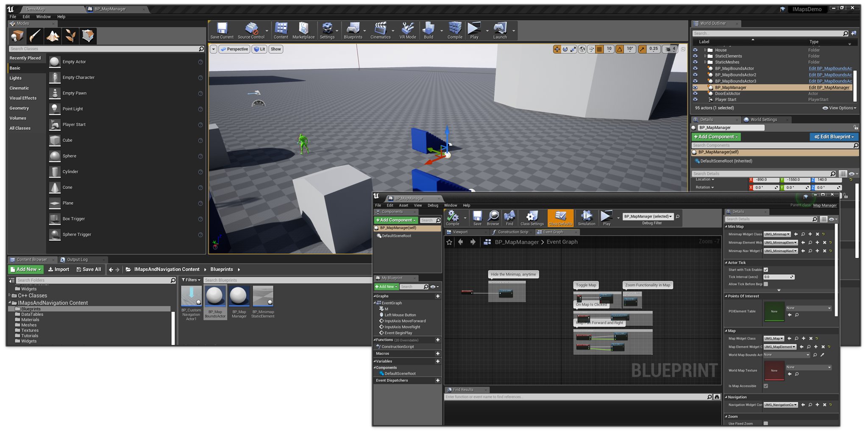Toggle visibility of DoorExitActor in outliner
The image size is (868, 434).
click(695, 93)
